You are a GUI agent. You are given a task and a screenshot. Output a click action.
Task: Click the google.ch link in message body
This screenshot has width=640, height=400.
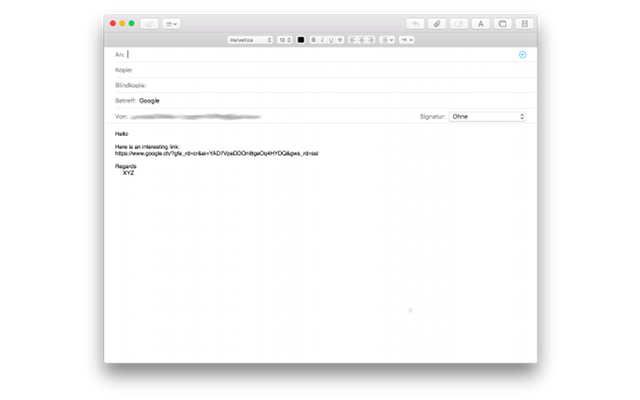(216, 153)
